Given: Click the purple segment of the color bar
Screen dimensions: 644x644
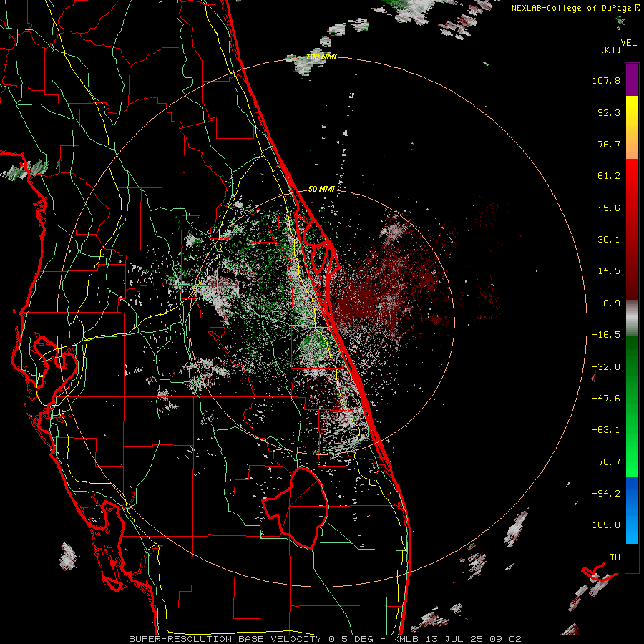Looking at the screenshot, I should [632, 79].
